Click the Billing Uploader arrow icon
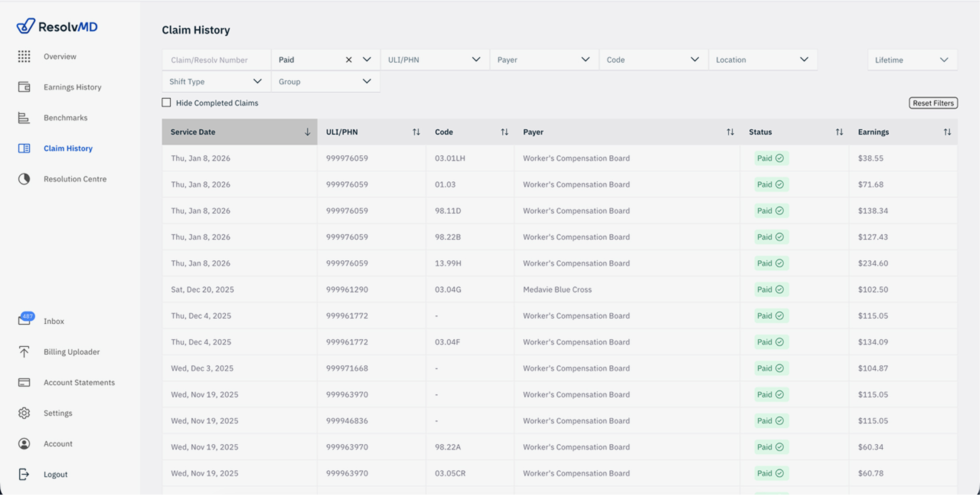 point(24,352)
